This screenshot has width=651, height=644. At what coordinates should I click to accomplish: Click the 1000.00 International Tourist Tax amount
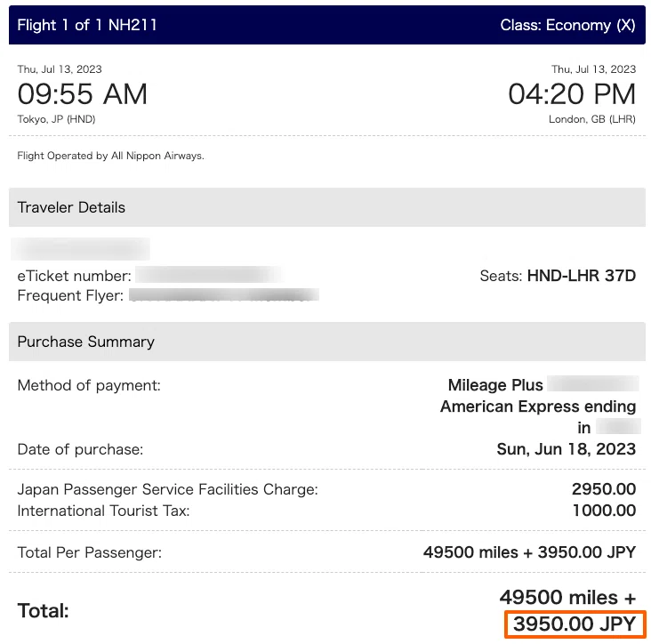point(604,511)
